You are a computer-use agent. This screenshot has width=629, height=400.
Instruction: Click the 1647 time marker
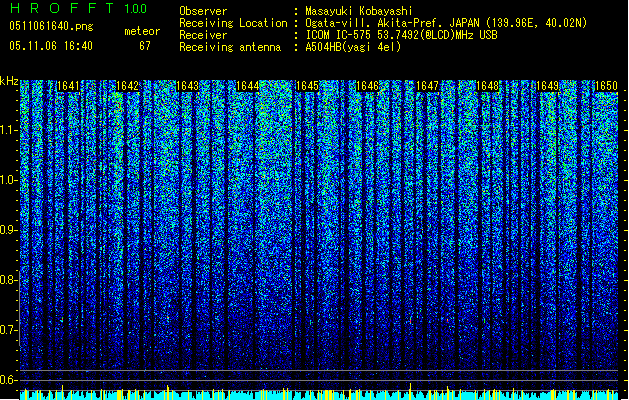point(428,86)
